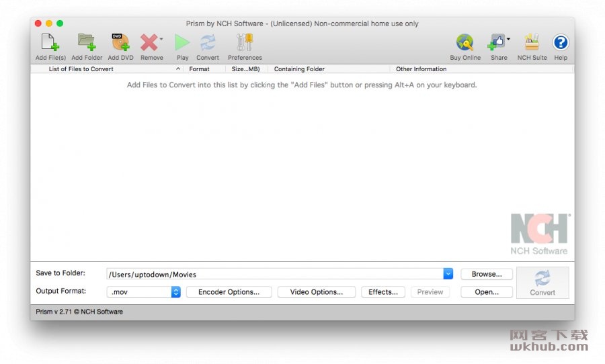Close the Prism window with red button
The width and height of the screenshot is (605, 364).
point(38,24)
